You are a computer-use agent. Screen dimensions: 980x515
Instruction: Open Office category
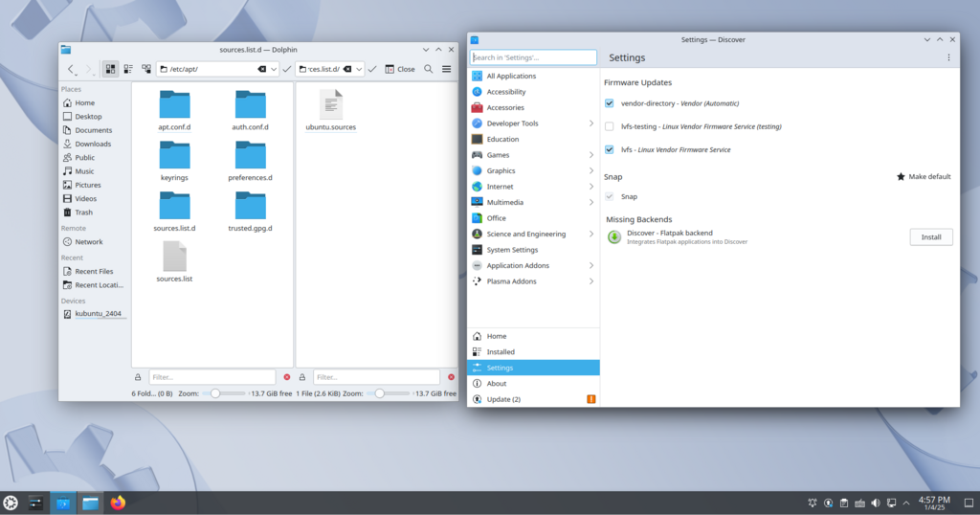click(x=533, y=218)
